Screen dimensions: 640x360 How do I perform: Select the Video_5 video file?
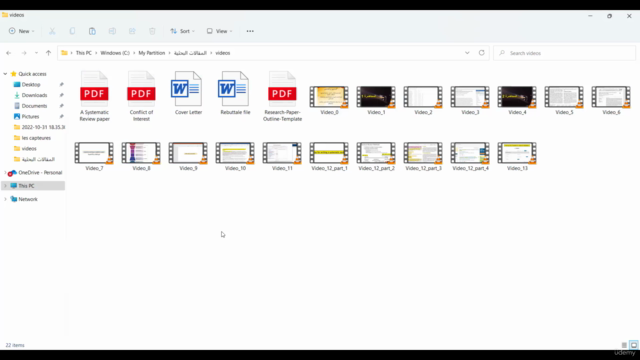[564, 100]
